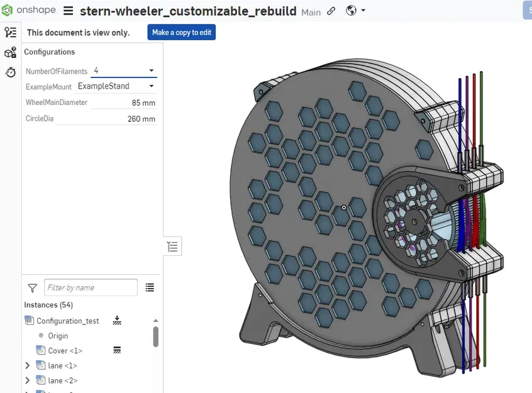
Task: Toggle the instance list panel collapse button
Action: pos(172,246)
